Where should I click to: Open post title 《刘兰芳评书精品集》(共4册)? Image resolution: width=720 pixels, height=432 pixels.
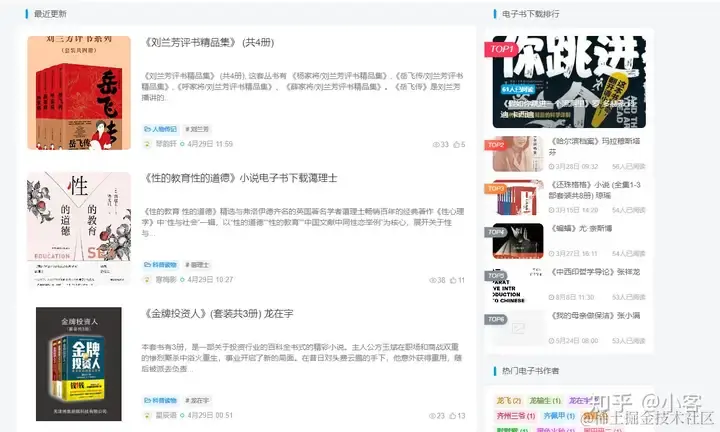(209, 43)
